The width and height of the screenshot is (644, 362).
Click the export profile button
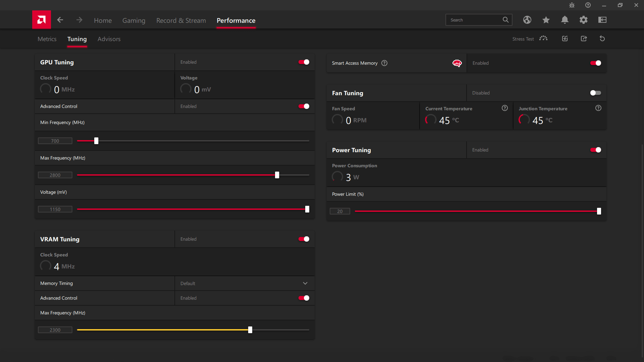click(x=584, y=39)
